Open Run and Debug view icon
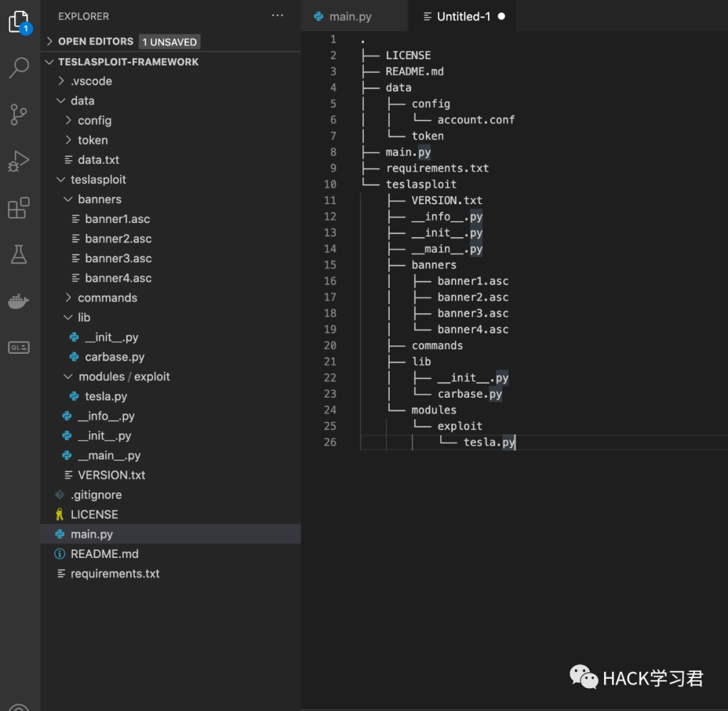The image size is (728, 711). pos(19,161)
